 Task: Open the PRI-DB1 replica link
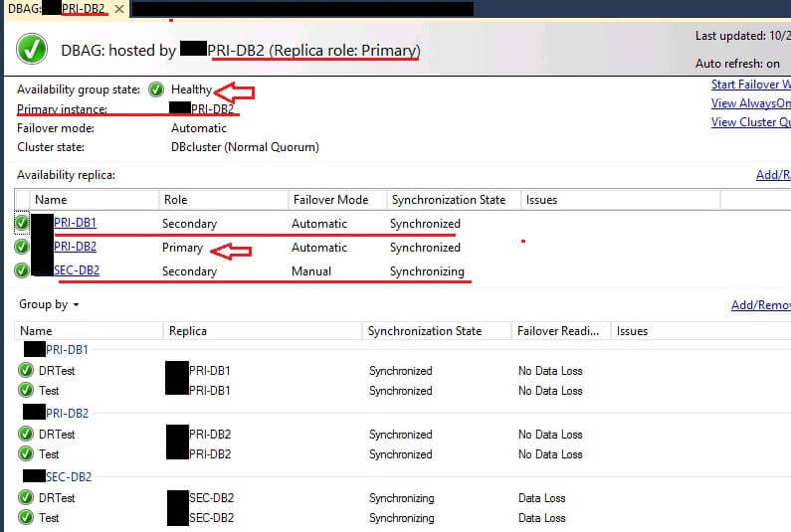click(x=76, y=223)
